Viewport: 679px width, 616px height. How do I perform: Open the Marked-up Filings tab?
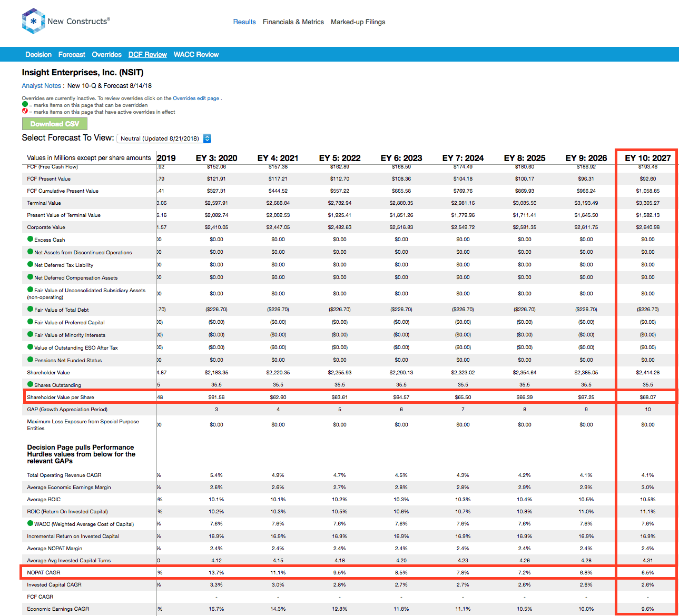[x=358, y=22]
